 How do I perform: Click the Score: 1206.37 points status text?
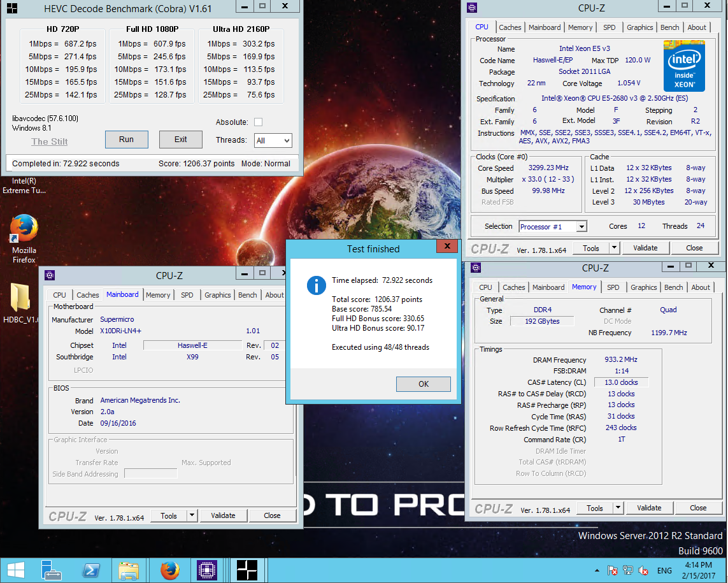[196, 164]
